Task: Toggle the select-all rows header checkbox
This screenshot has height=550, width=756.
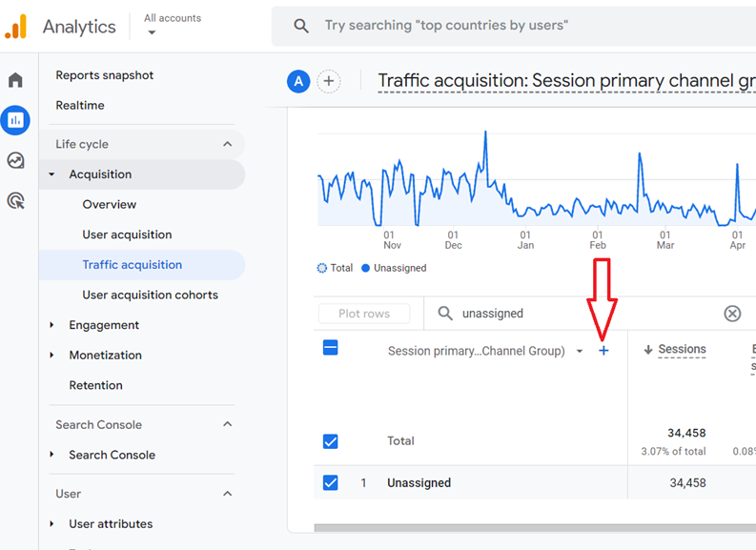Action: (330, 348)
